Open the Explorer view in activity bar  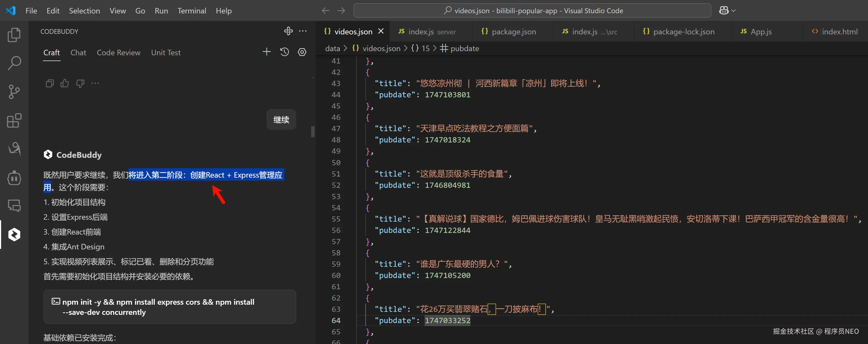(14, 35)
